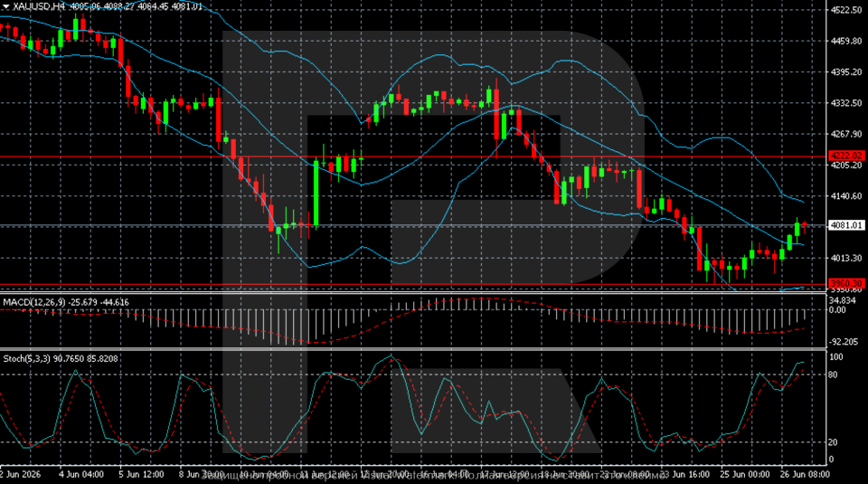
Task: Click the 4267.90 price scale value
Action: coord(846,134)
